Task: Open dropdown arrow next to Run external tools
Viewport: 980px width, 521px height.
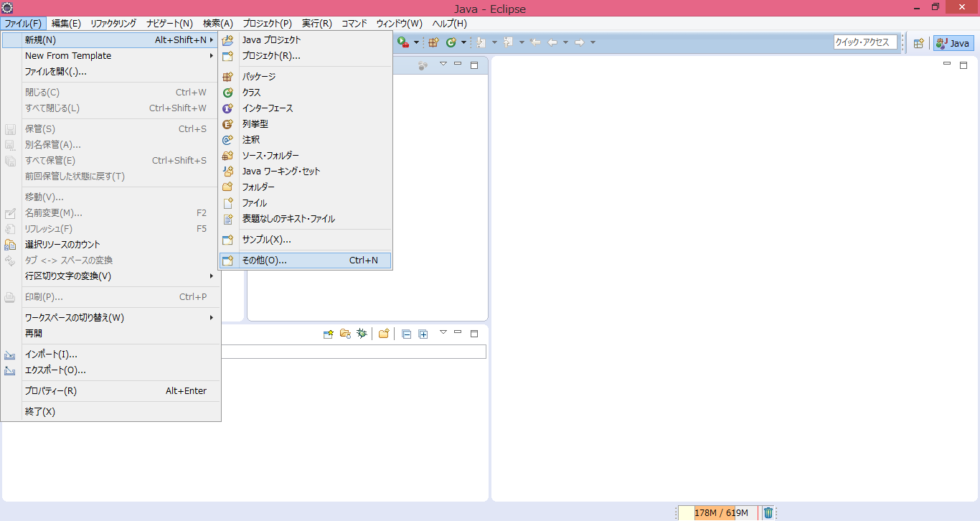Action: [416, 42]
